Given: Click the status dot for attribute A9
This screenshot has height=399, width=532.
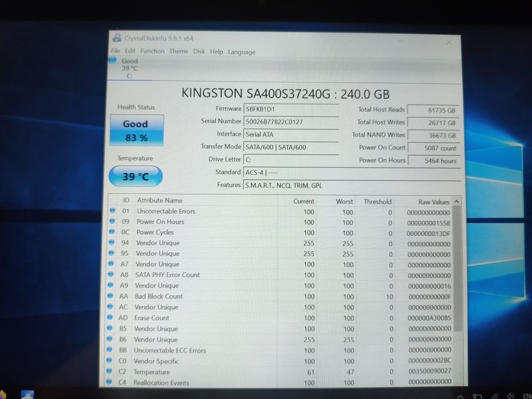Looking at the screenshot, I should pyautogui.click(x=110, y=284).
